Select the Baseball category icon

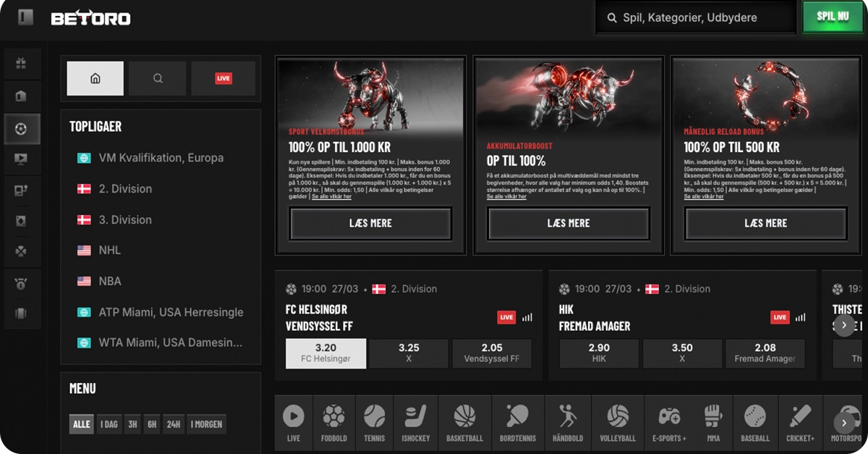click(755, 424)
